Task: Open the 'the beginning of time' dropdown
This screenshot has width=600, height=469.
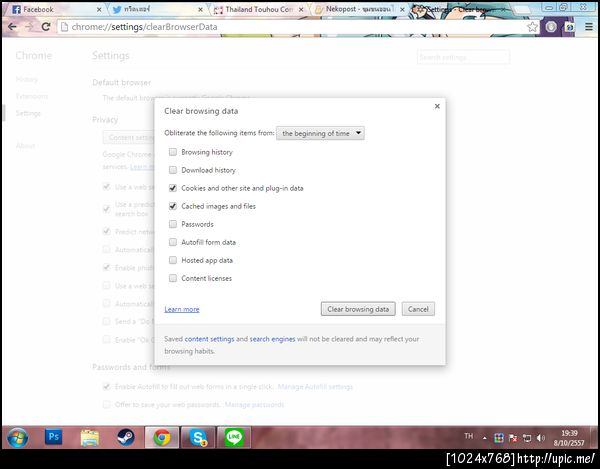Action: [320, 133]
